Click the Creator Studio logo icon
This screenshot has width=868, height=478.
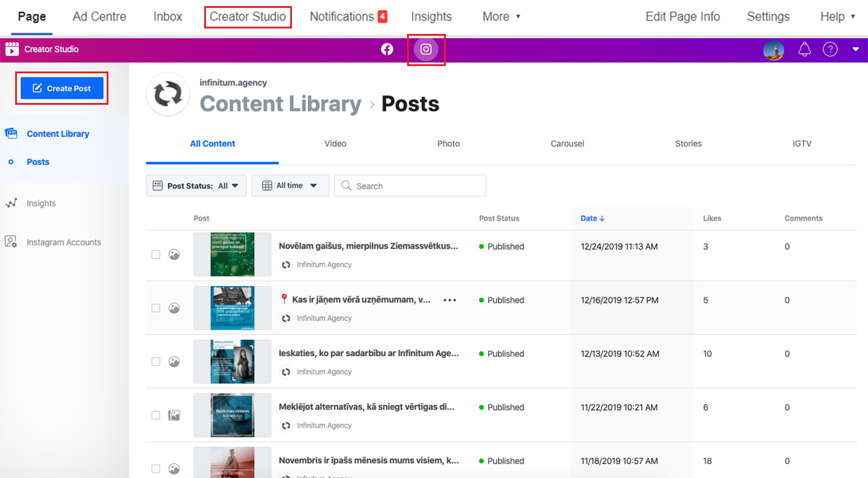(12, 49)
